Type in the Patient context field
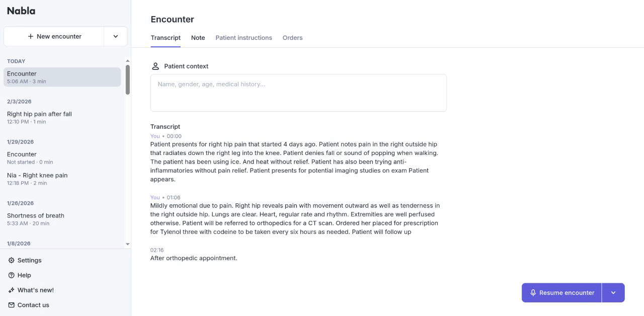The image size is (644, 316). coord(298,93)
